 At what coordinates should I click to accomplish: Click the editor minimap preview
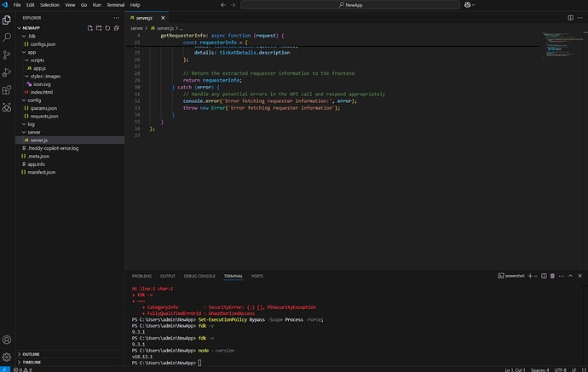coord(560,45)
